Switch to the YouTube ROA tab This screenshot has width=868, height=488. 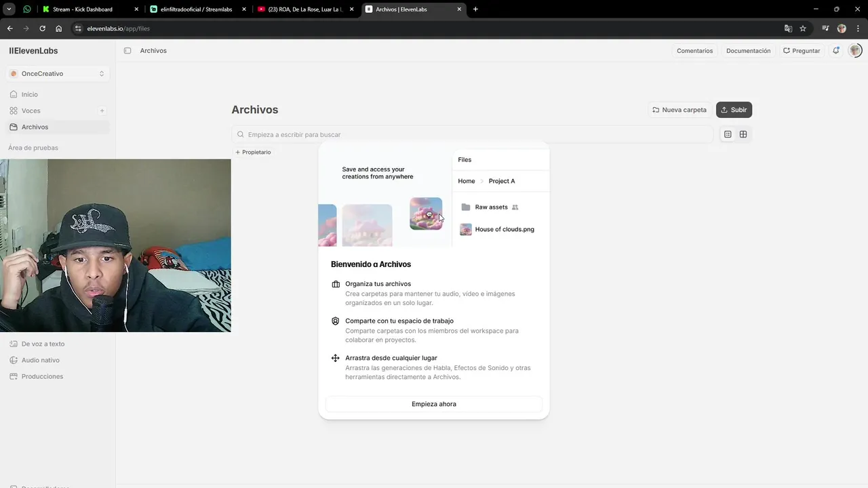pyautogui.click(x=305, y=9)
